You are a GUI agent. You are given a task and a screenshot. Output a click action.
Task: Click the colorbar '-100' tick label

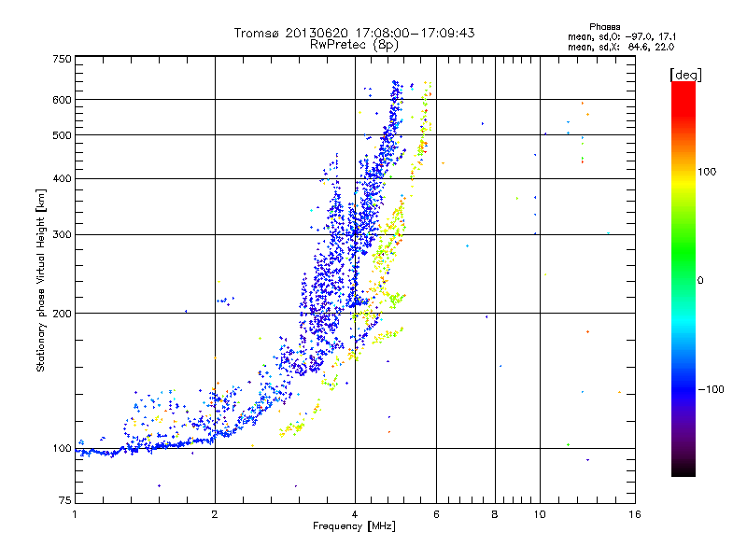pos(711,389)
